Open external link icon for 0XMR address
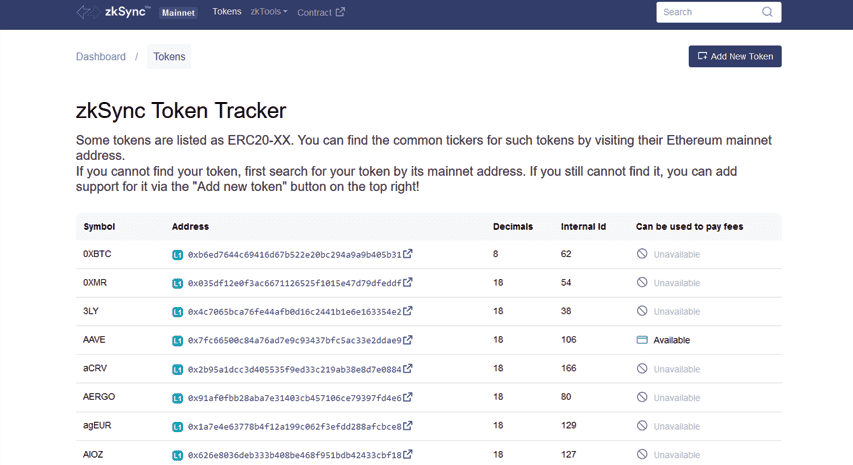 tap(407, 282)
